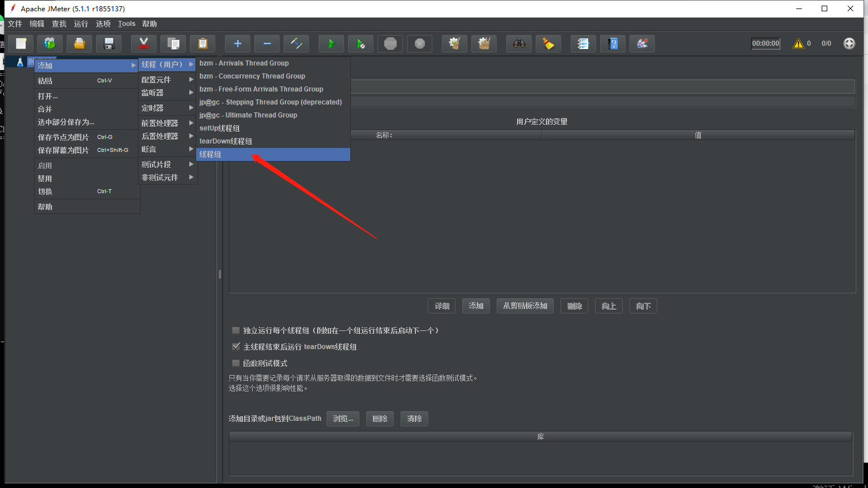Image resolution: width=868 pixels, height=488 pixels.
Task: Expand the 监听器 submenu
Action: pos(168,93)
